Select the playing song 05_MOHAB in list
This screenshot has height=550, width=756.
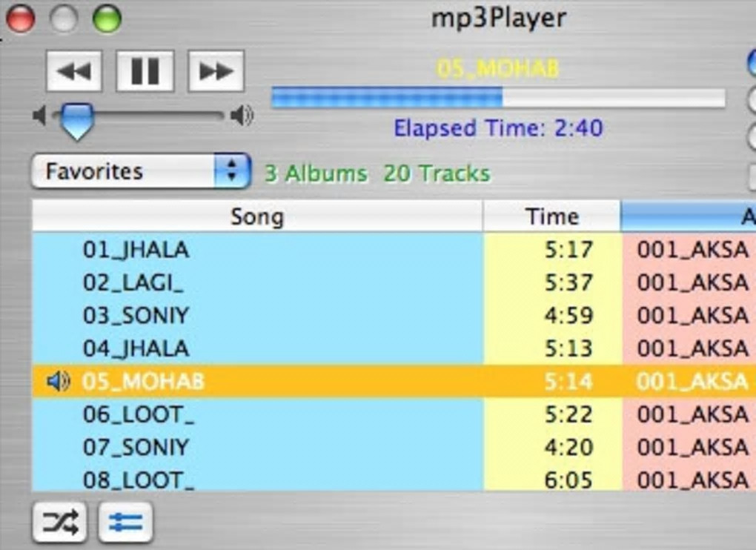pyautogui.click(x=143, y=381)
